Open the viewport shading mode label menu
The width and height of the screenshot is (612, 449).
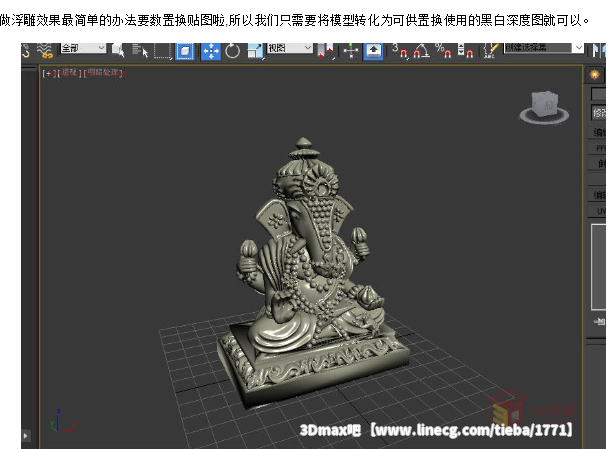(x=103, y=72)
